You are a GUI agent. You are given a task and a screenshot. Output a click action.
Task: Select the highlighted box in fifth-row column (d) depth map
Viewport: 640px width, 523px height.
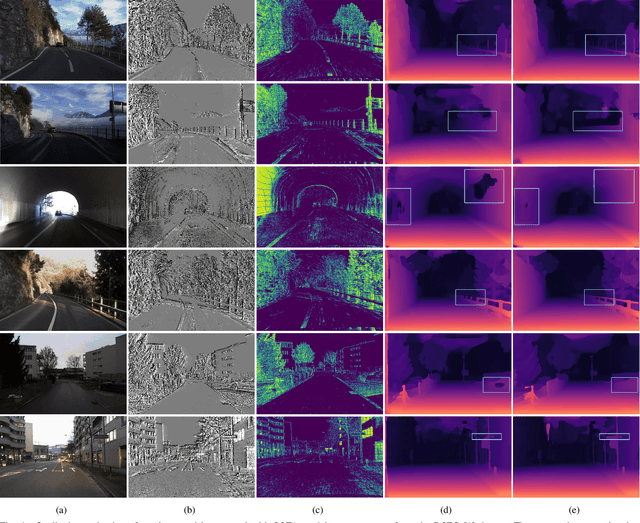[495, 384]
